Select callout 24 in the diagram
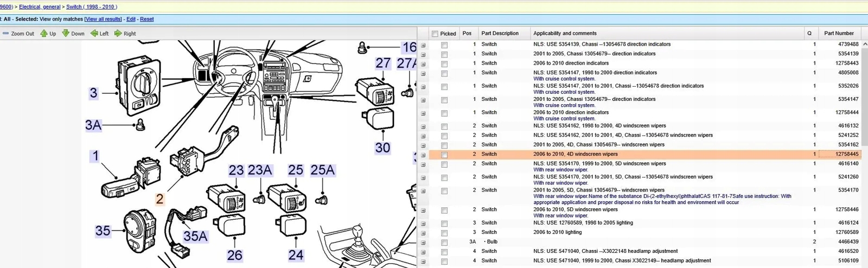The height and width of the screenshot is (268, 868). tap(296, 255)
